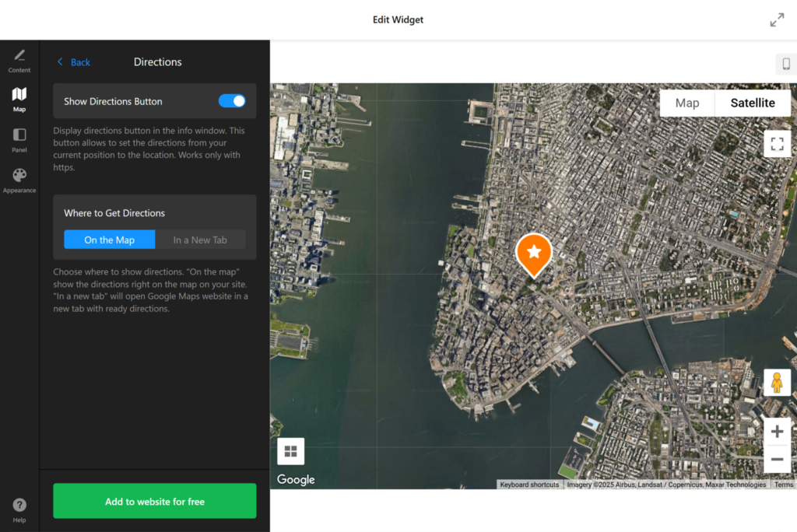Screen dimensions: 797x532
Task: Open the Appearance settings section
Action: click(x=19, y=180)
